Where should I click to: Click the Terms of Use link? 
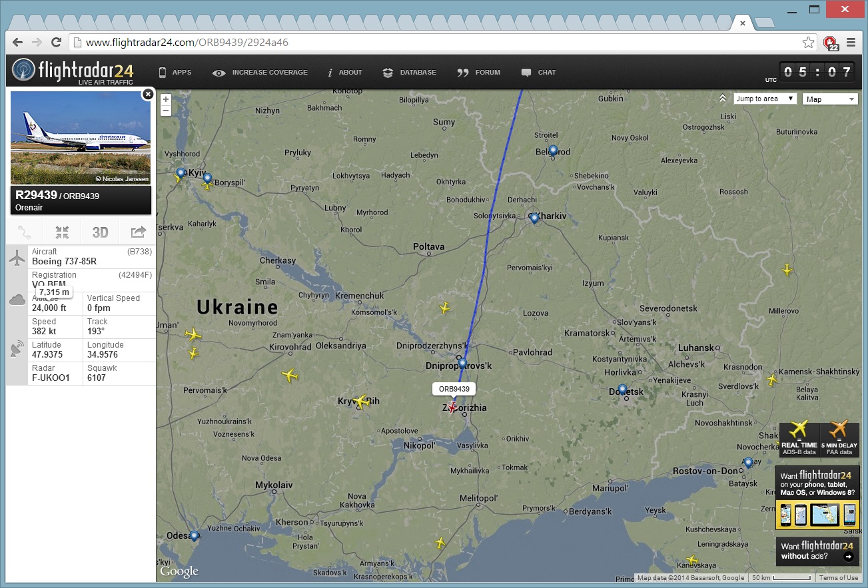(838, 578)
